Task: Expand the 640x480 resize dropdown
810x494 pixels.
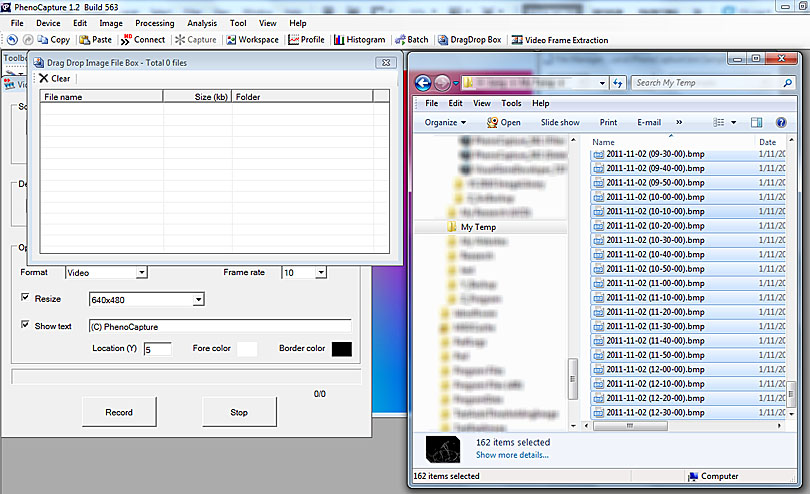Action: click(x=198, y=299)
